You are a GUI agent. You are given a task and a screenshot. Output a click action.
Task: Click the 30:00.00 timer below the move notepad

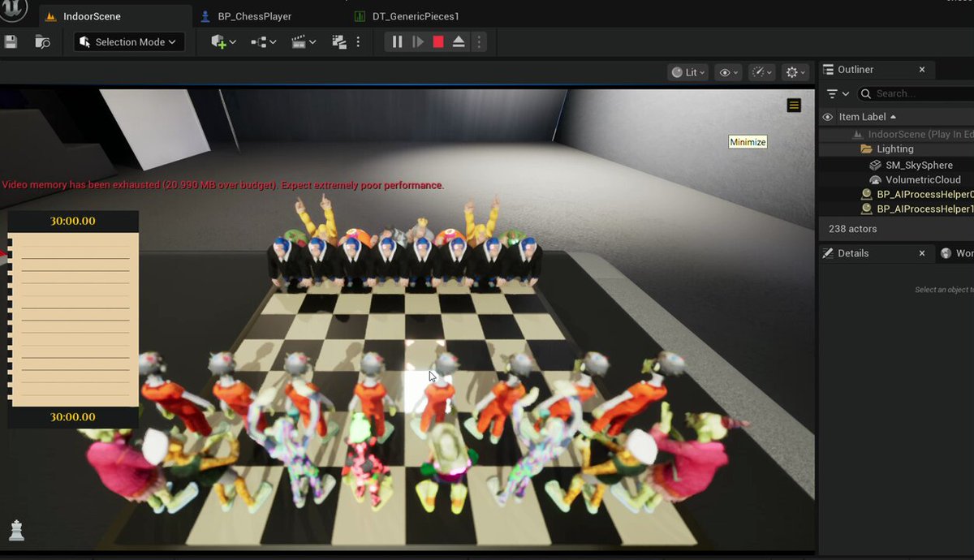(73, 416)
